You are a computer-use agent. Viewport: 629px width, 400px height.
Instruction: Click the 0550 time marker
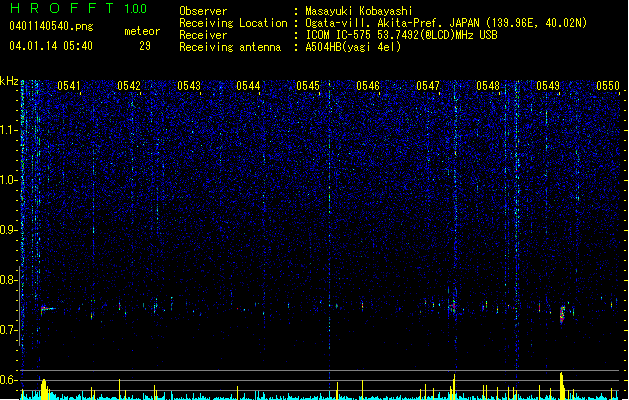coord(608,86)
